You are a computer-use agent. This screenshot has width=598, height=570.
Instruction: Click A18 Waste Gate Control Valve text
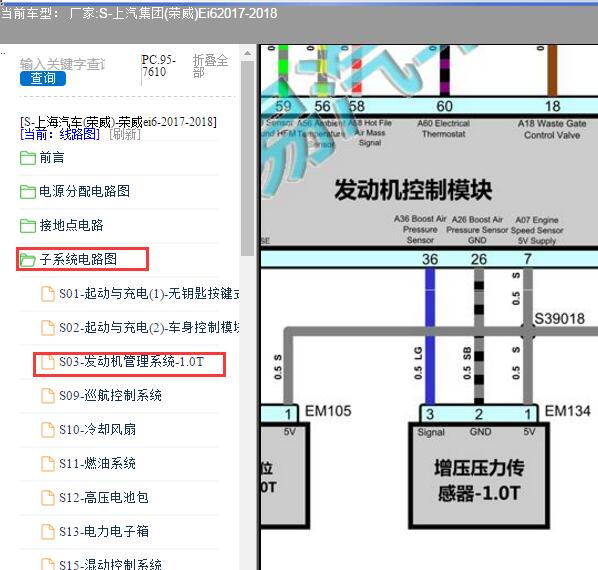552,129
